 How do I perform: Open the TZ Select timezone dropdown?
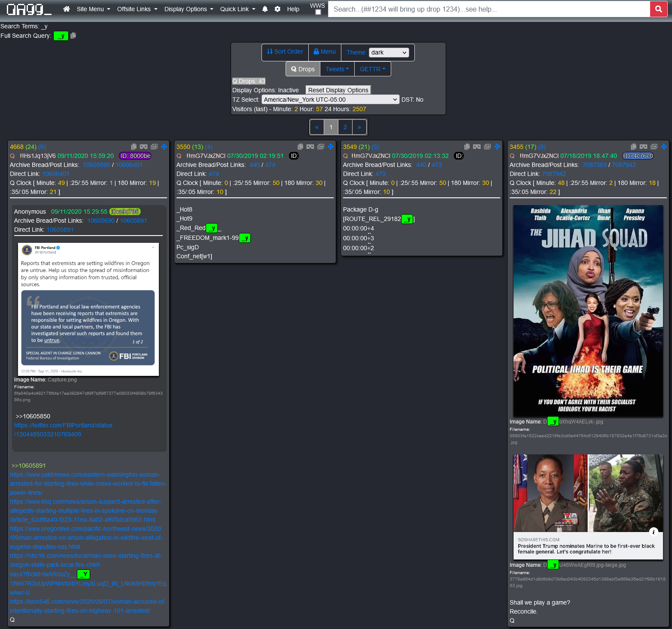[331, 100]
